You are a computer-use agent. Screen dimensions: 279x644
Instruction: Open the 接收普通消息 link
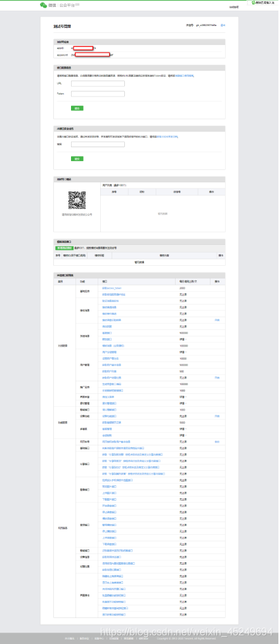point(109,307)
